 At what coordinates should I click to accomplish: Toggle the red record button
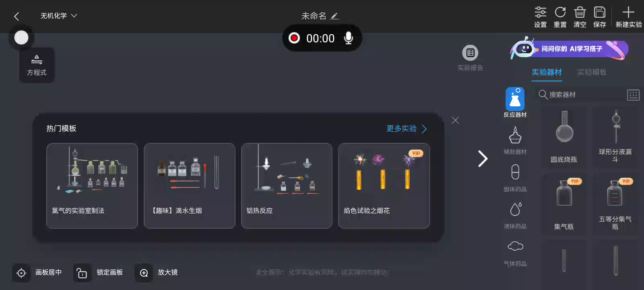(294, 38)
